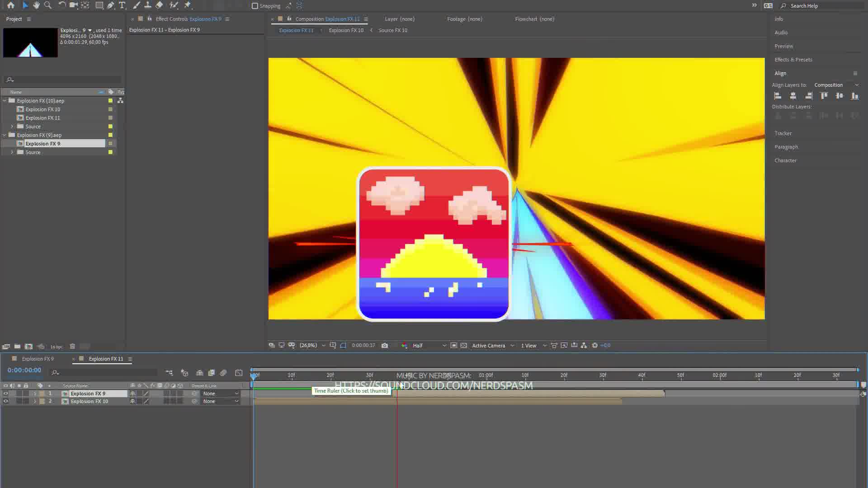Viewport: 868px width, 488px height.
Task: Open the Tracker panel
Action: (783, 133)
